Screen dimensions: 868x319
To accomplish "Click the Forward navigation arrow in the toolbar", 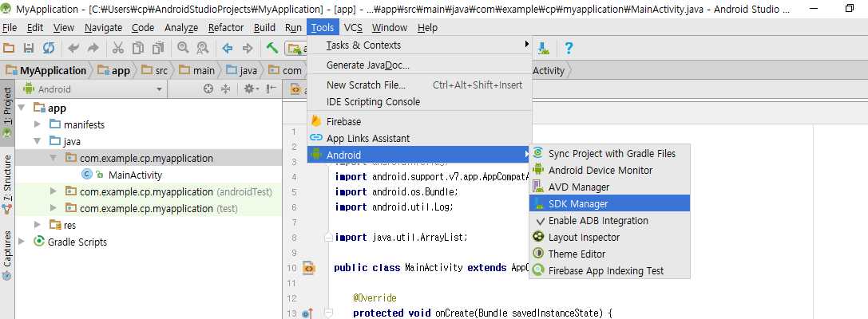I will 248,48.
